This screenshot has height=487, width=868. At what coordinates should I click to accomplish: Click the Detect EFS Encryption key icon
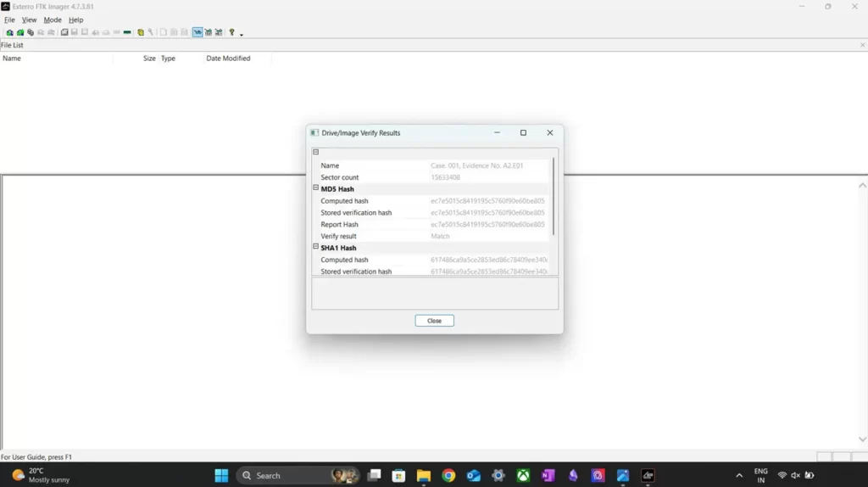[151, 32]
